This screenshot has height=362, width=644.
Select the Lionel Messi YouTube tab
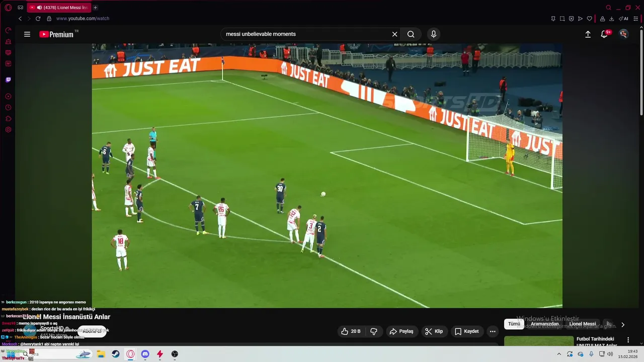(x=58, y=8)
